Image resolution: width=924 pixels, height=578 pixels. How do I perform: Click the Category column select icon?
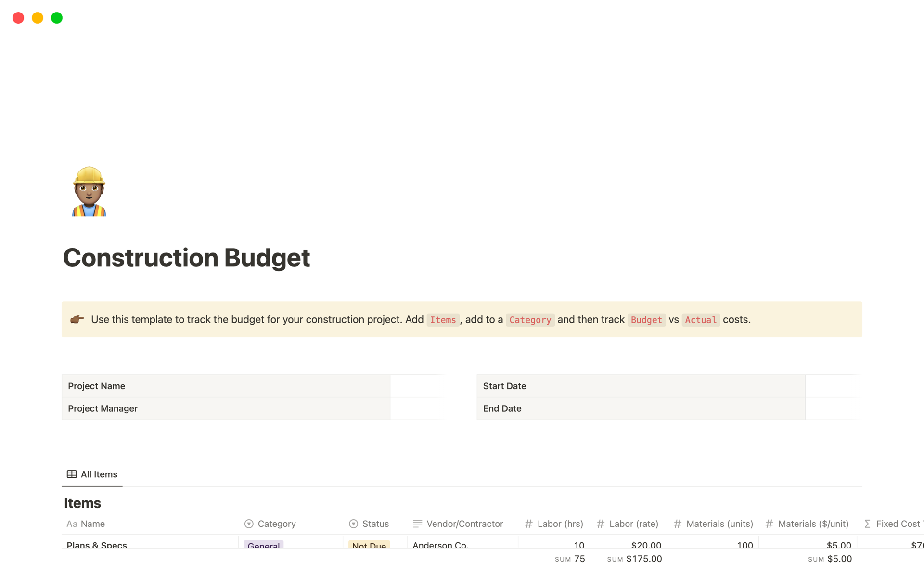coord(249,524)
